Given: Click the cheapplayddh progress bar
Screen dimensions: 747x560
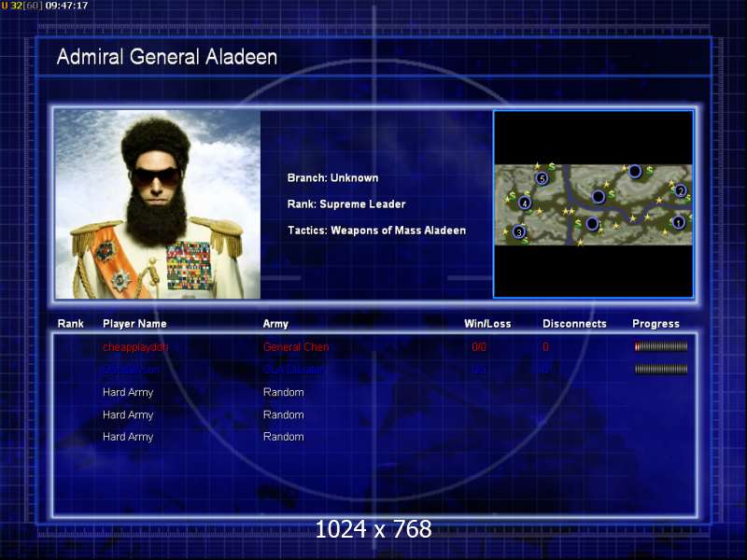Looking at the screenshot, I should pos(661,346).
